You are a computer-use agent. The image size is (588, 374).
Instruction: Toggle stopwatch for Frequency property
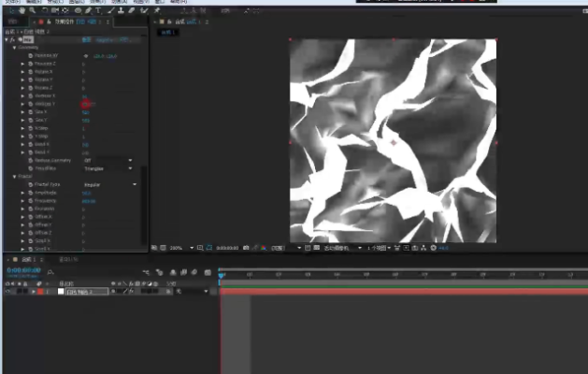pyautogui.click(x=31, y=201)
